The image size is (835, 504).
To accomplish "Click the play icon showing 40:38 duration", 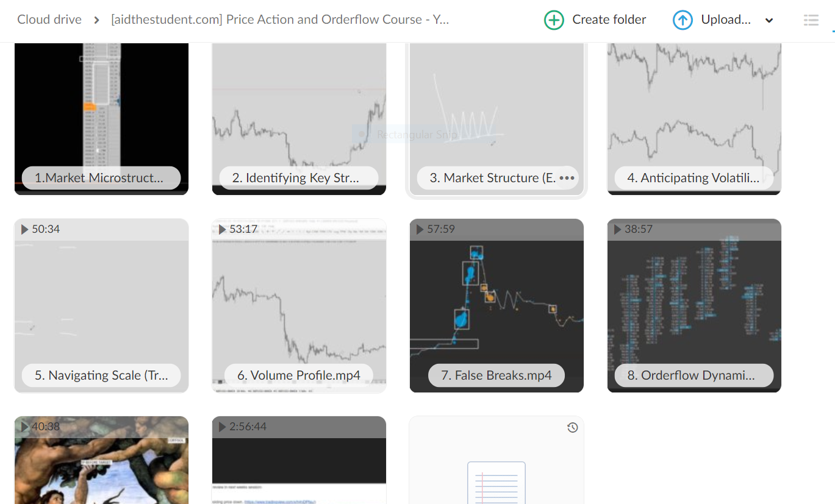I will point(24,427).
